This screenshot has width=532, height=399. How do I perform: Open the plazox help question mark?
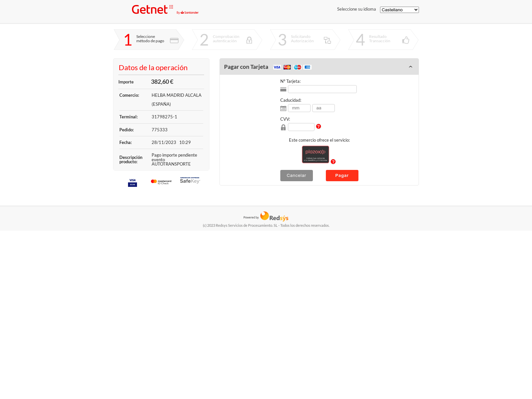tap(333, 162)
